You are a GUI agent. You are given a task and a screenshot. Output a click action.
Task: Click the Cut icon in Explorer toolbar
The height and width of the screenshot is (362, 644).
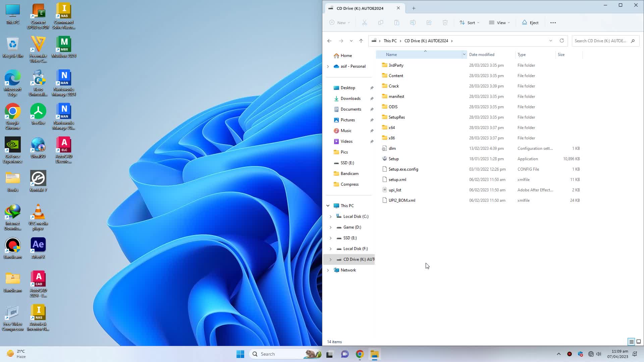(365, 23)
